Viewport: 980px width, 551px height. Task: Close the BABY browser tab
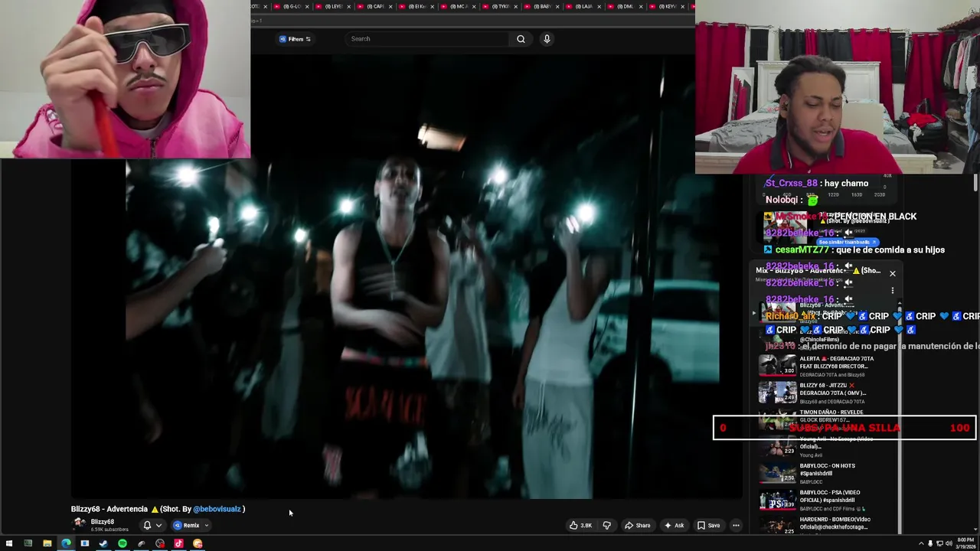point(557,7)
